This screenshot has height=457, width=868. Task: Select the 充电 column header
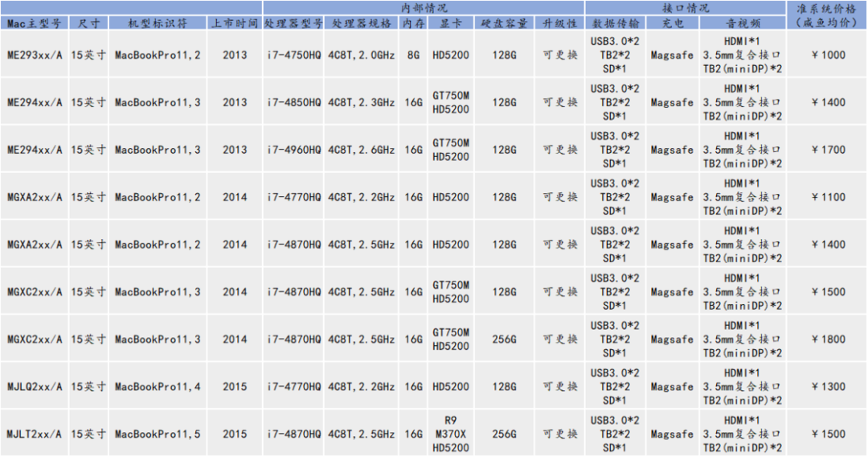pyautogui.click(x=672, y=23)
